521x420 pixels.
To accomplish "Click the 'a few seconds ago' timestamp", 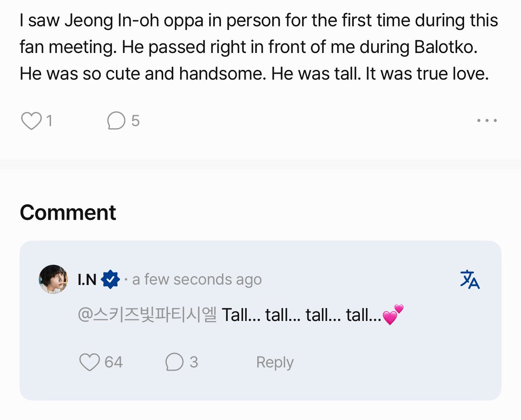I will [197, 279].
